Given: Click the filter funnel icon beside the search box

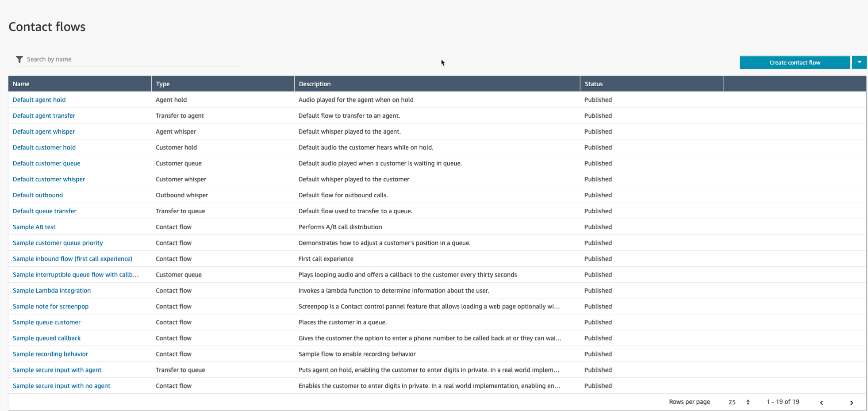Looking at the screenshot, I should [19, 59].
